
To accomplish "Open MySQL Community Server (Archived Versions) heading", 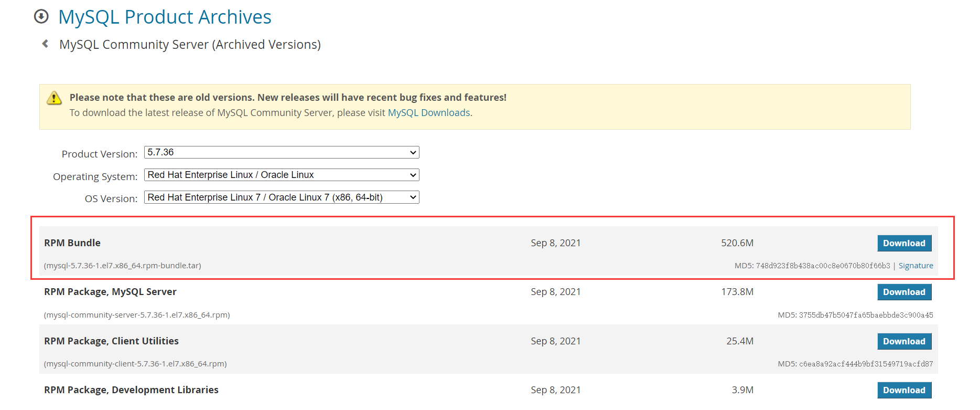I will [190, 45].
